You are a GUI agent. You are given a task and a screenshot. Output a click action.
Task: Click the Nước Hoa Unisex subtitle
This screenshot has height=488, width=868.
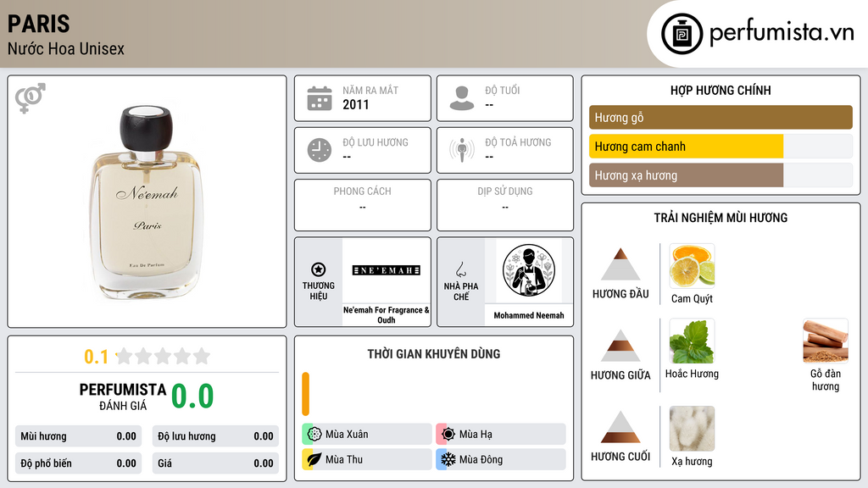[66, 48]
